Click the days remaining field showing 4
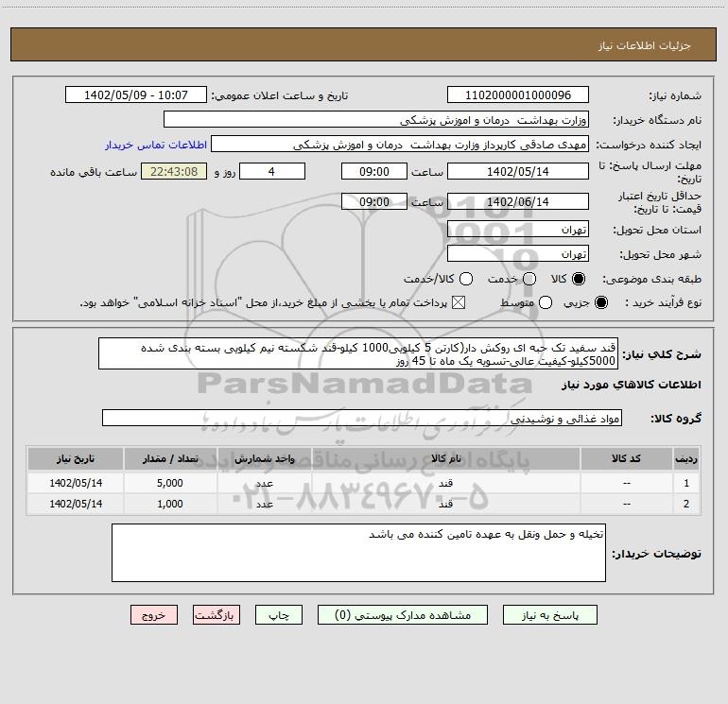Screen dimensions: 728x704 pos(272,171)
